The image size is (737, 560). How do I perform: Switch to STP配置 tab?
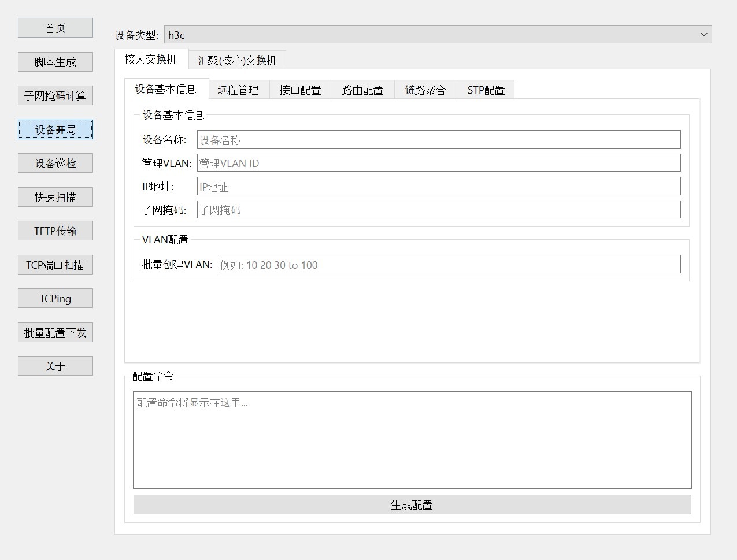pyautogui.click(x=486, y=90)
